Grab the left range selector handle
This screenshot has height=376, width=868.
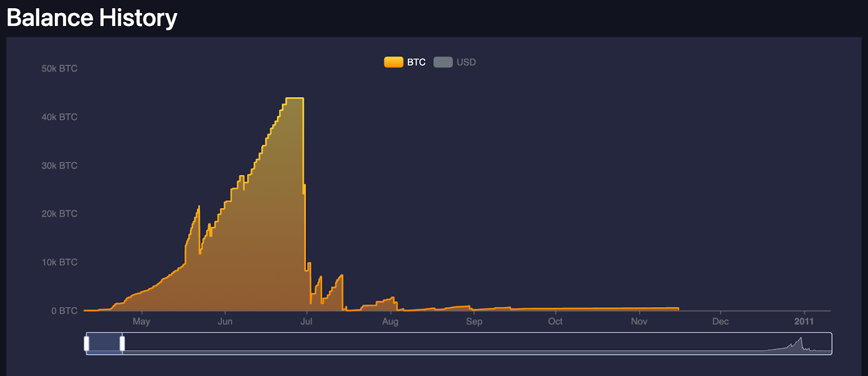point(86,343)
